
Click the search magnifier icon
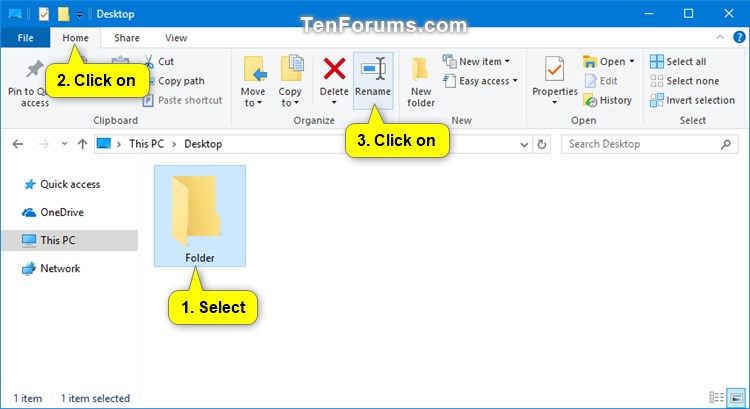[726, 144]
